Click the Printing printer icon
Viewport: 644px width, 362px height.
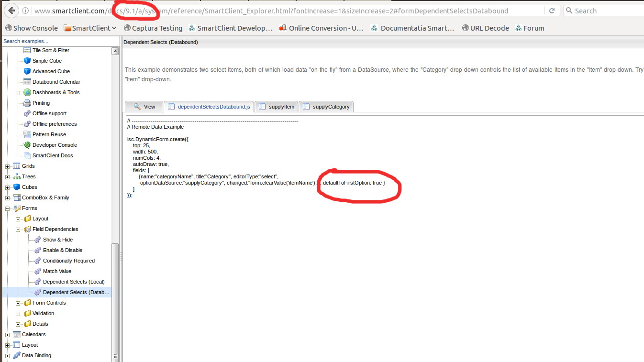point(27,103)
